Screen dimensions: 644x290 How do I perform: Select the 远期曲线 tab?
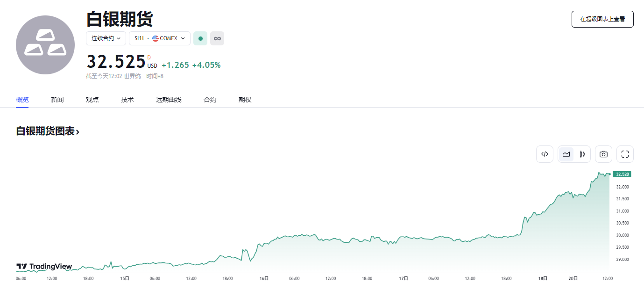point(169,100)
